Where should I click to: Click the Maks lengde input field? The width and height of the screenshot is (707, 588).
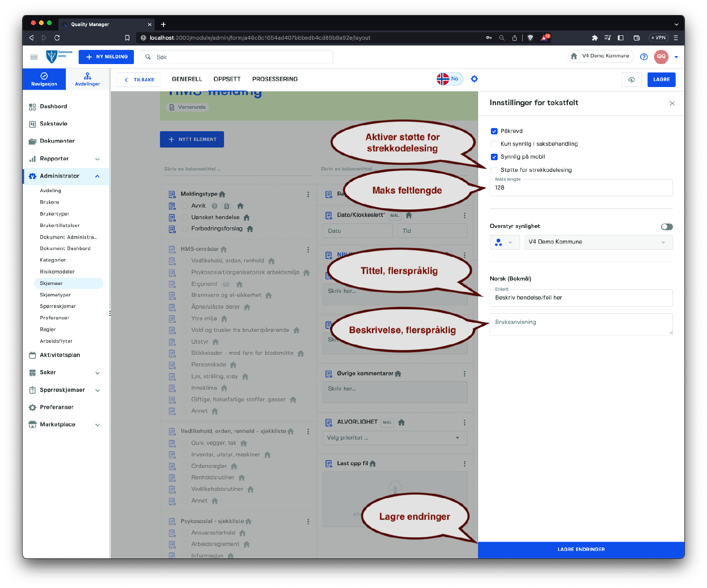click(581, 188)
